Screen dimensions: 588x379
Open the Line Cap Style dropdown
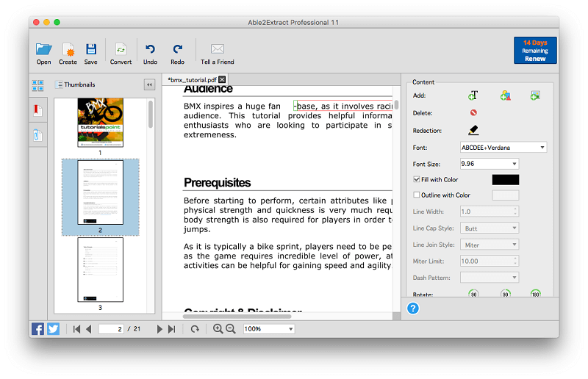490,228
